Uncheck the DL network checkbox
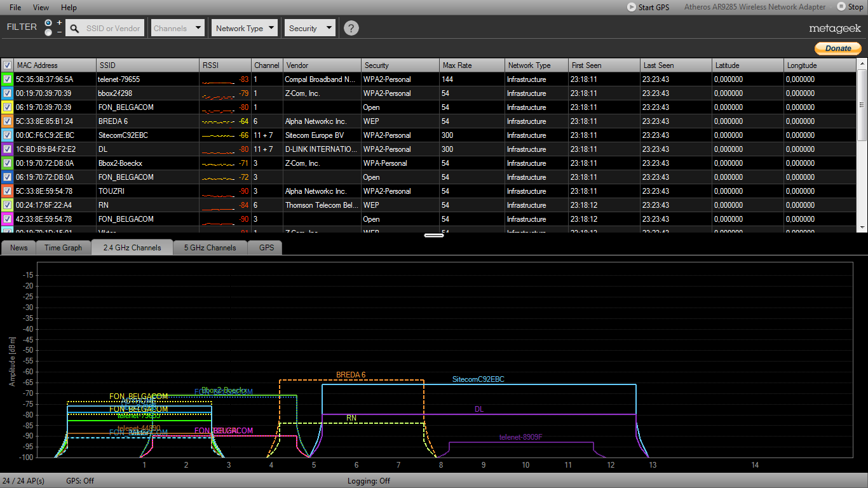The height and width of the screenshot is (488, 868). pyautogui.click(x=7, y=149)
